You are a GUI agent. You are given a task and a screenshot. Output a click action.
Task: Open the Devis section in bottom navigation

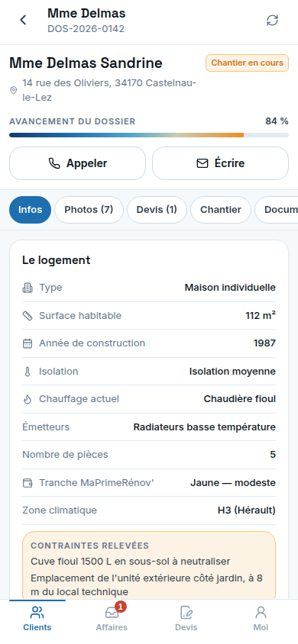point(186,619)
